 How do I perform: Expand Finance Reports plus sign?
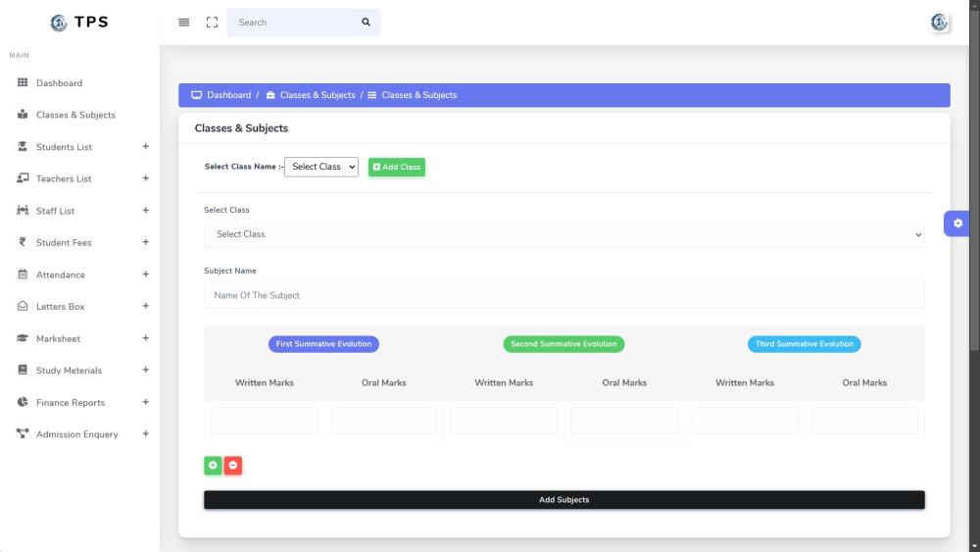click(146, 402)
